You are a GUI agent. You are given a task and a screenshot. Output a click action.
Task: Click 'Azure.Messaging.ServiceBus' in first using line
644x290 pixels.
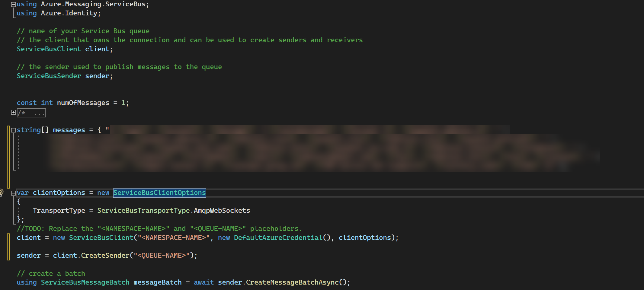coord(93,4)
